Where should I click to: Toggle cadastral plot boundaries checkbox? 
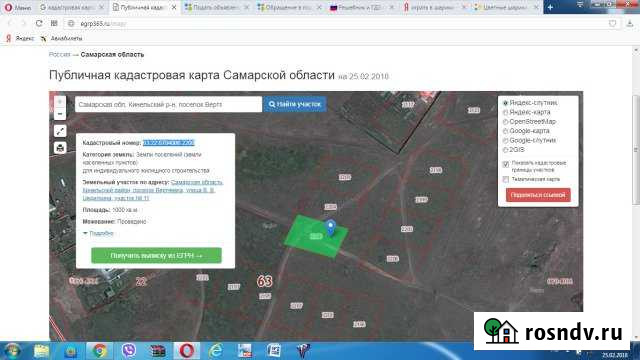[506, 164]
